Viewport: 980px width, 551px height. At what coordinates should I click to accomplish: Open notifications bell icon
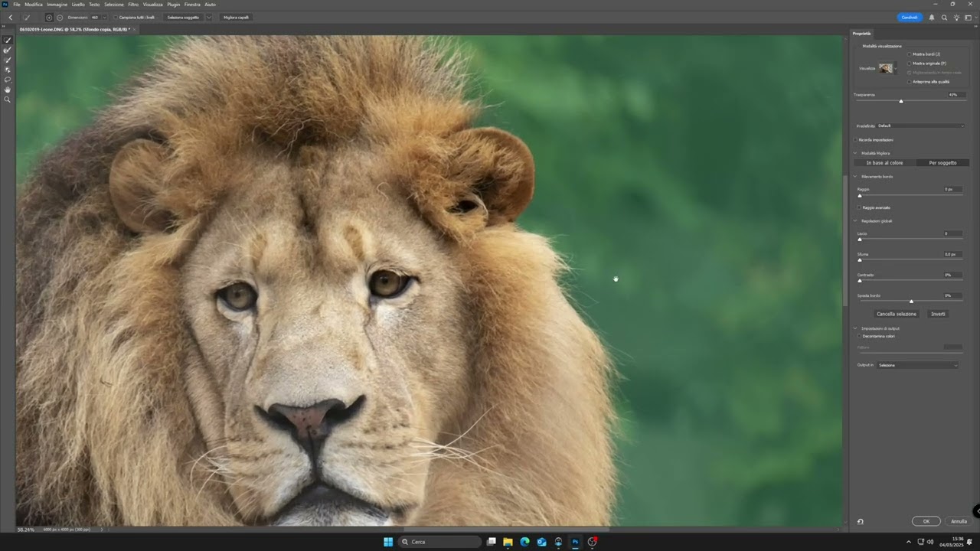(932, 17)
